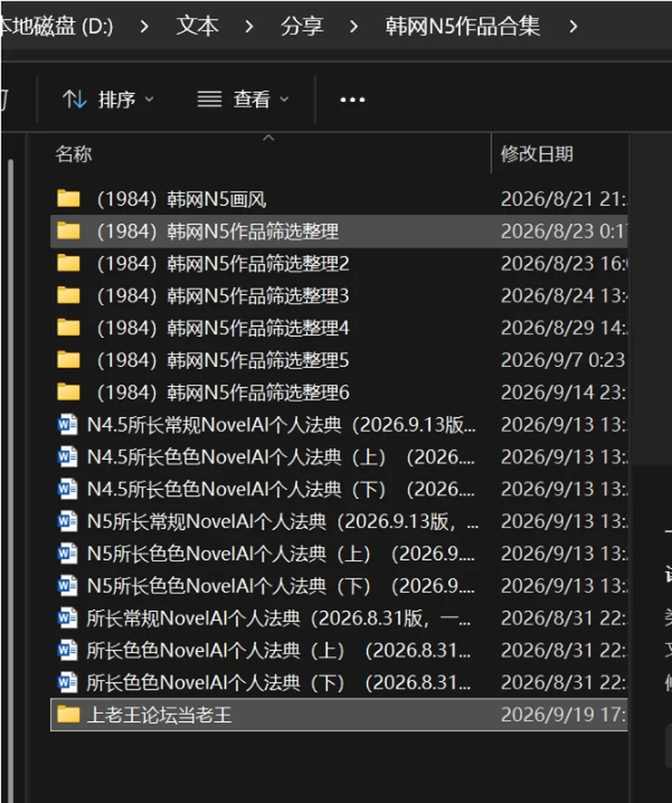Click Word icon of 所长常规NovelAI个人法典 2026.8.31版
The image size is (672, 803).
point(68,618)
